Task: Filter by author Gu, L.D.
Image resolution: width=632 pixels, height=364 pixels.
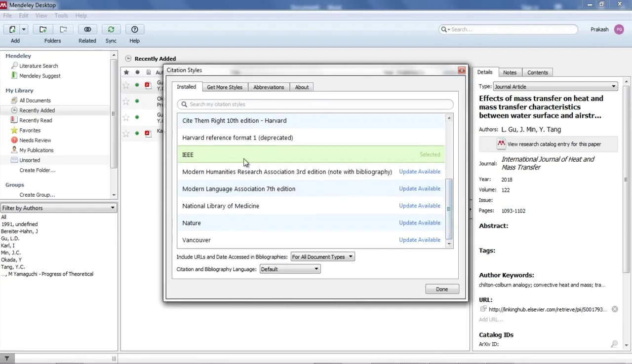Action: [10, 238]
